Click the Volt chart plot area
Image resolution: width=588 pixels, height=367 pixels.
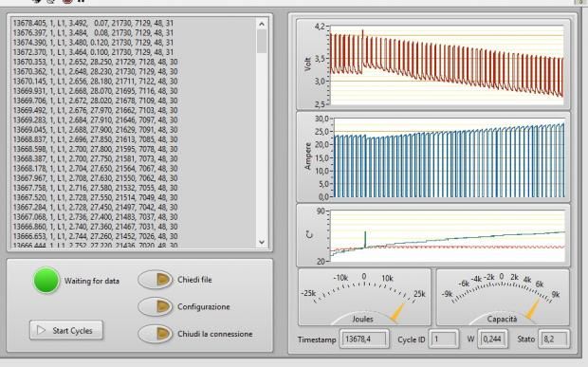[x=447, y=64]
